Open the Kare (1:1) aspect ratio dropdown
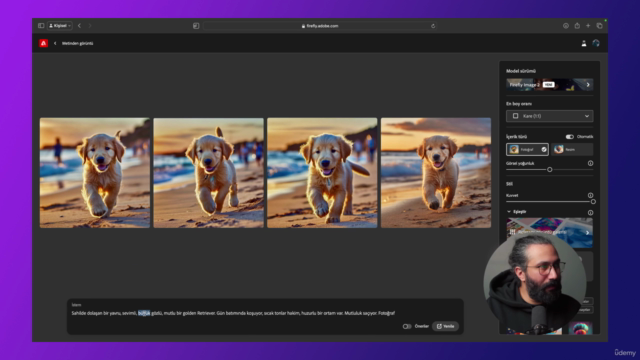Viewport: 640px width, 360px height. (x=549, y=116)
